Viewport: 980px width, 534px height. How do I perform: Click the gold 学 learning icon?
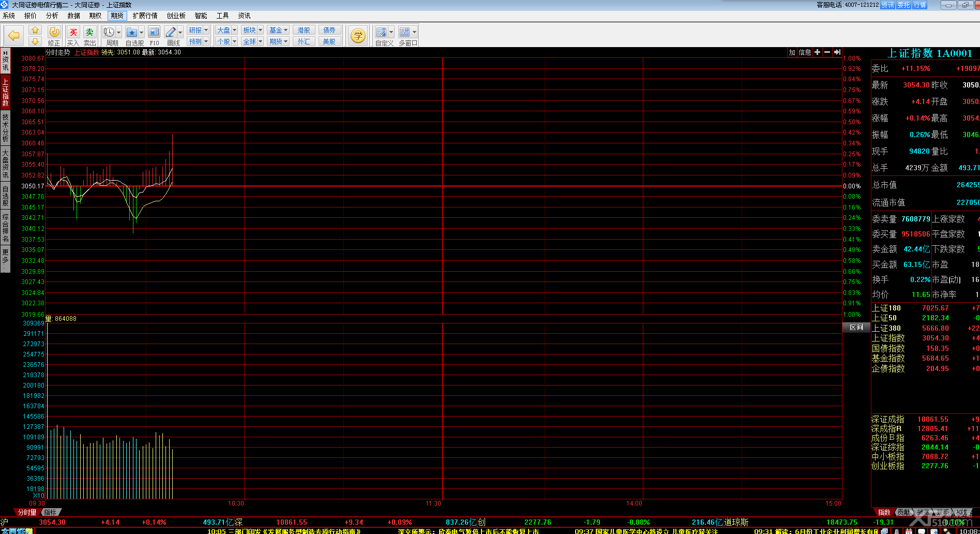click(x=358, y=36)
